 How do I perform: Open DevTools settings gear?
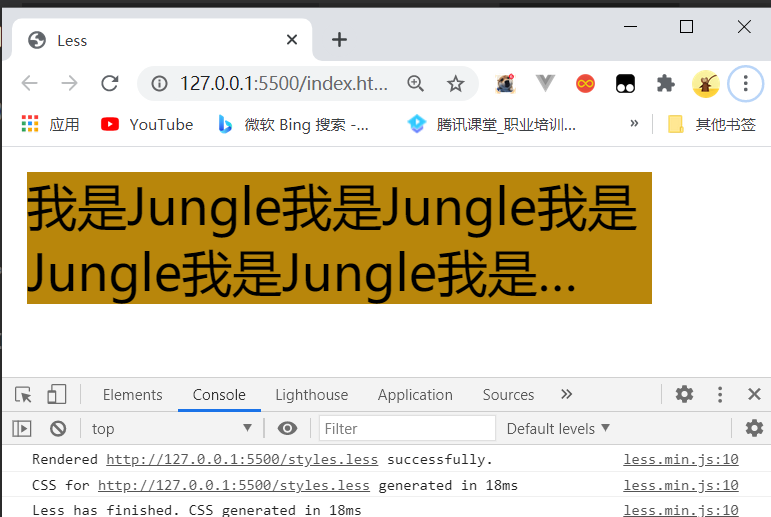pyautogui.click(x=684, y=394)
